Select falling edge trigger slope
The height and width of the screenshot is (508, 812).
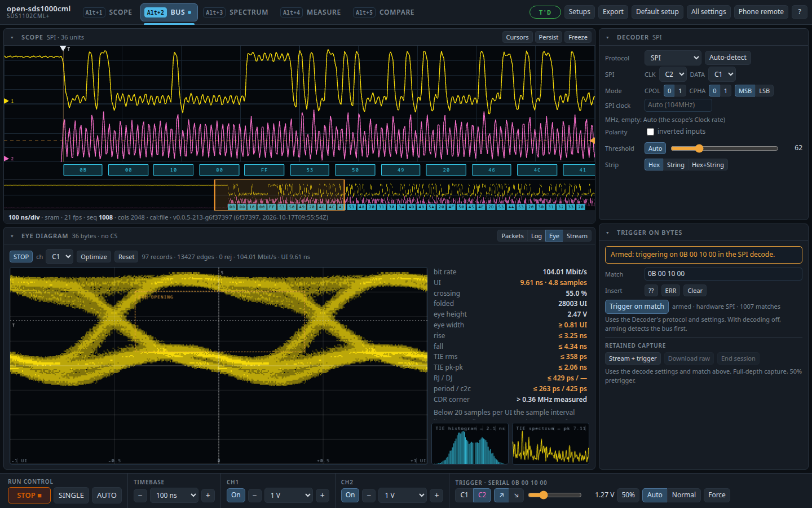(x=517, y=495)
